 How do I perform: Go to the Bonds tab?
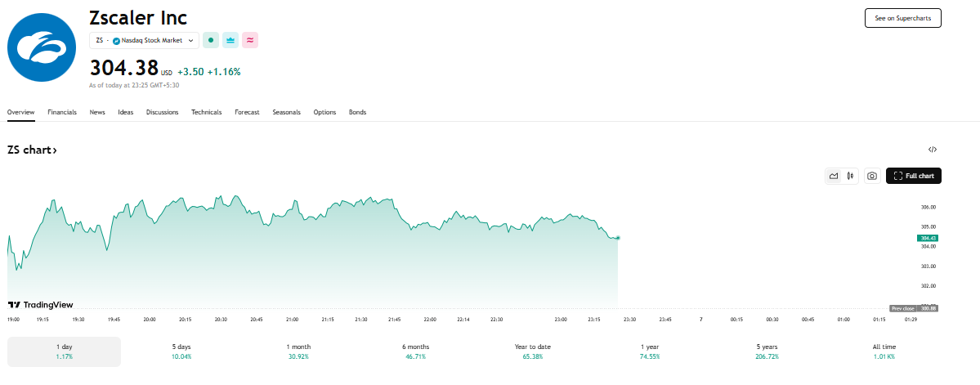357,113
